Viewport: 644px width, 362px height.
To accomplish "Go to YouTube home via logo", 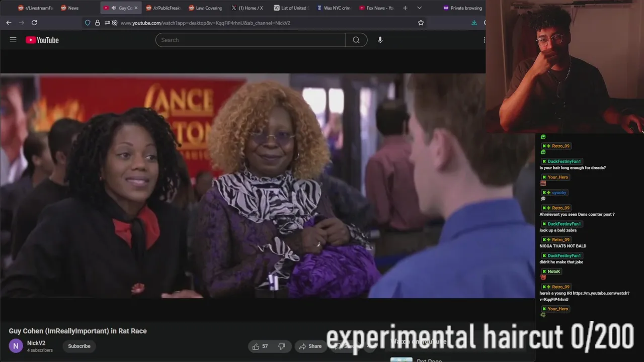I will [x=42, y=40].
